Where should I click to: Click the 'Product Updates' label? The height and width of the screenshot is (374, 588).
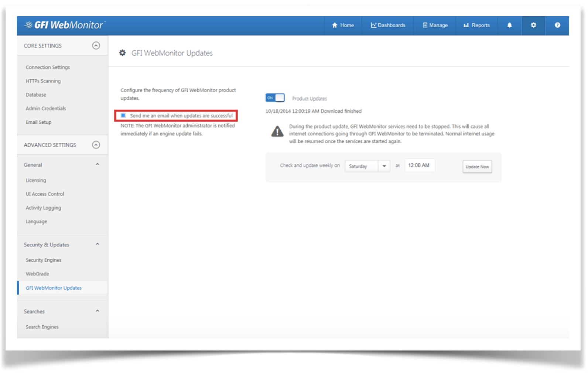tap(310, 99)
